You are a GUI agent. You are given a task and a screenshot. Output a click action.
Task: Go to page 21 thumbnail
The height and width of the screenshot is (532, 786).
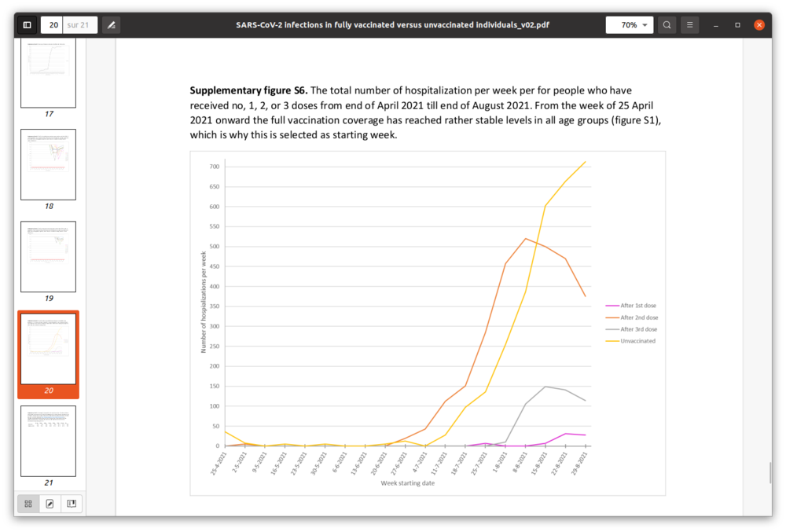pos(48,441)
